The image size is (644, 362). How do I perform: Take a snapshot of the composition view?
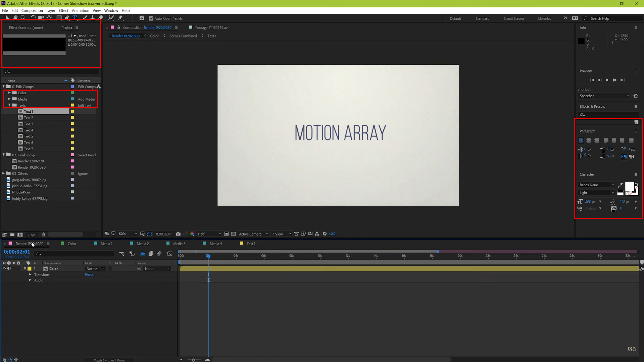pos(178,234)
